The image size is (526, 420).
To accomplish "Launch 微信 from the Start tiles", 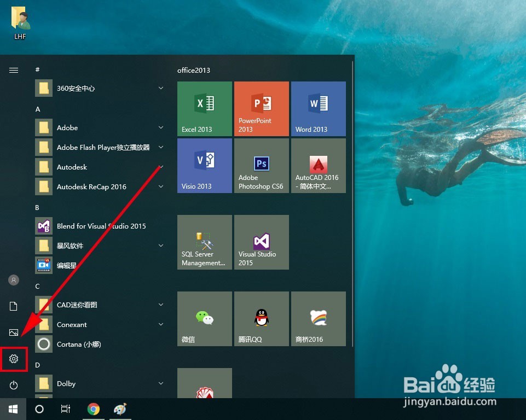I will 204,318.
